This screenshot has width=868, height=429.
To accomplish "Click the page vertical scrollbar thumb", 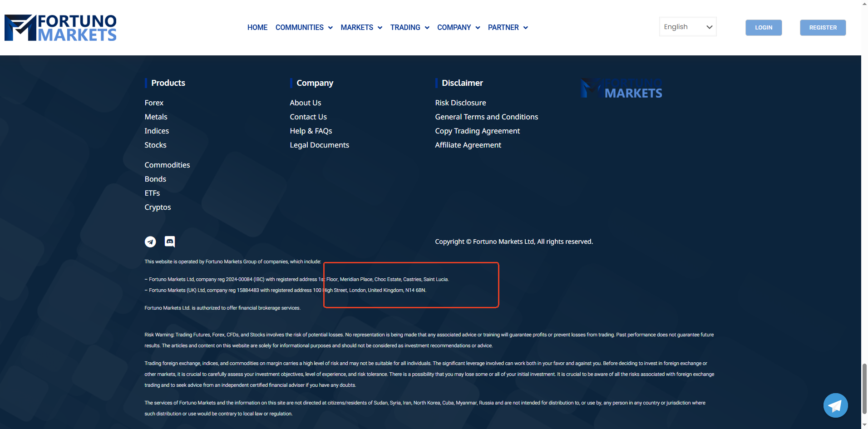I will click(x=864, y=388).
